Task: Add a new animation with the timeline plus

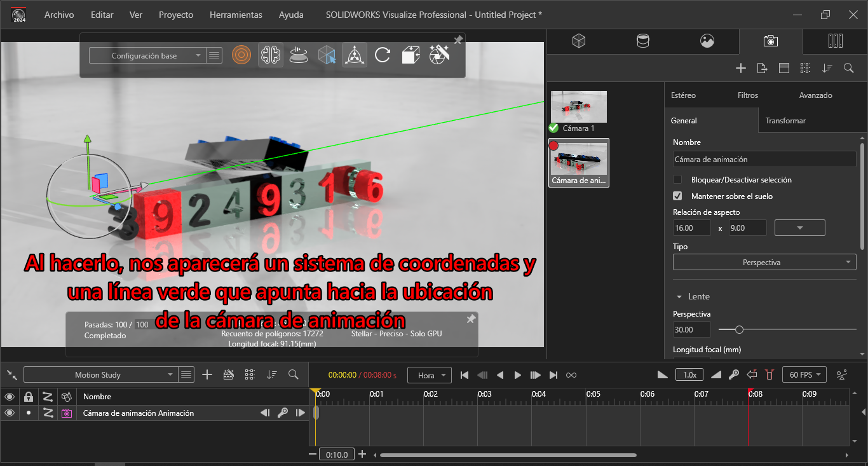Action: point(207,374)
